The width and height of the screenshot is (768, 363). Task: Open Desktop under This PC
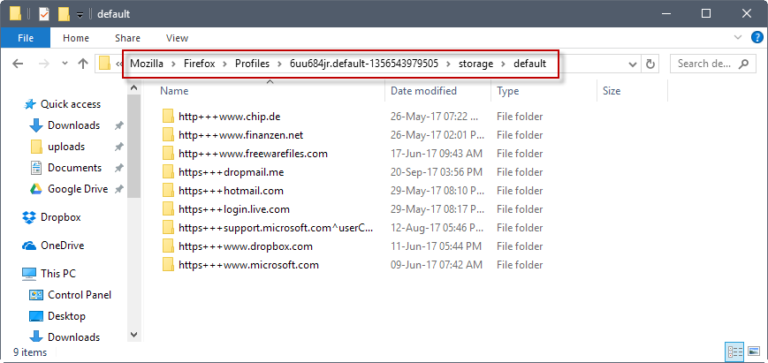(57, 316)
